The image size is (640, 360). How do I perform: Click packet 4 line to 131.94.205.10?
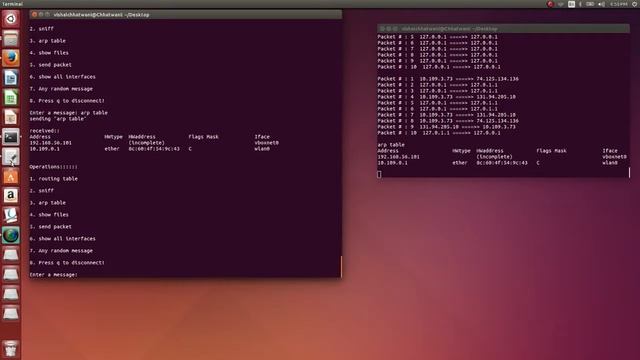click(447, 97)
